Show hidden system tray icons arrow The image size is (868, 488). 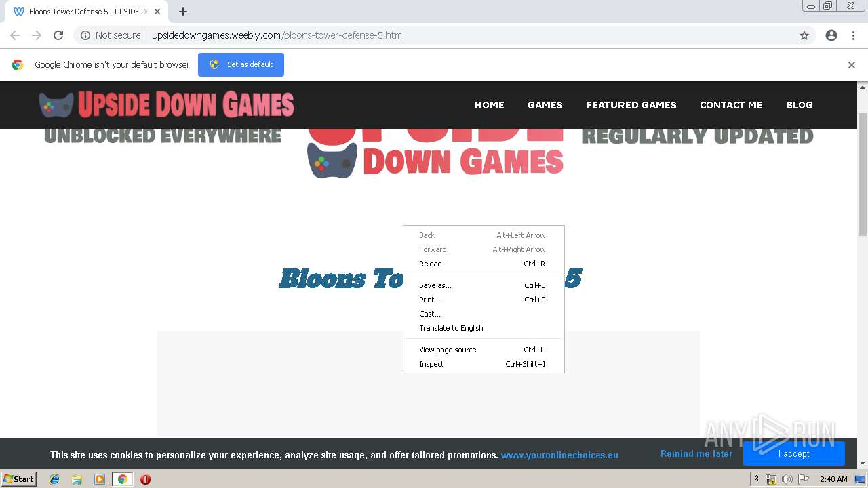tap(756, 479)
